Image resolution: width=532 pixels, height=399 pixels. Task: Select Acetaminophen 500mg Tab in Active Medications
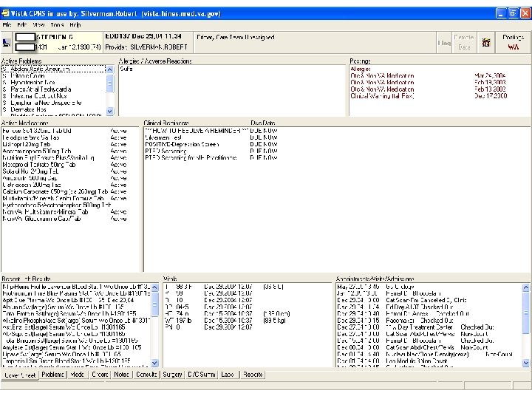point(37,151)
